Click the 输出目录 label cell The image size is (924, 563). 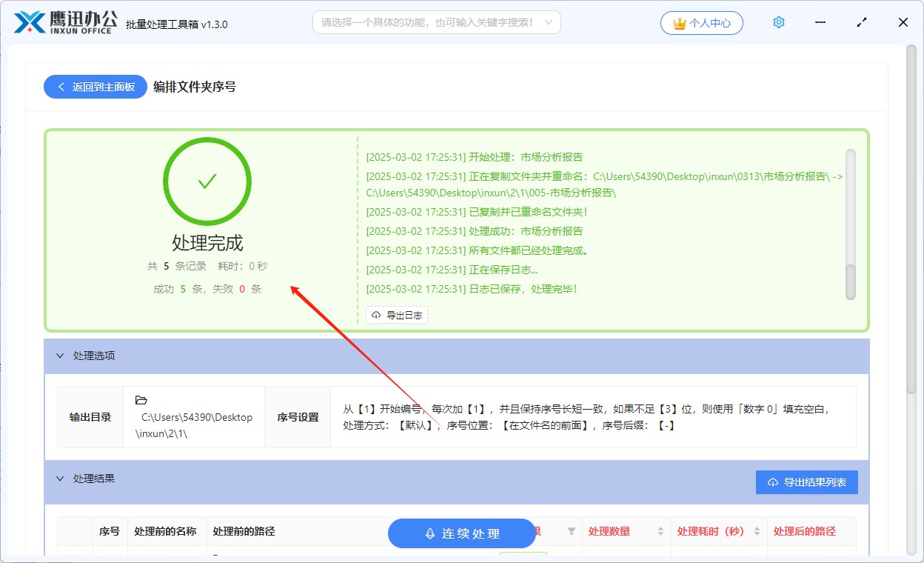[90, 417]
